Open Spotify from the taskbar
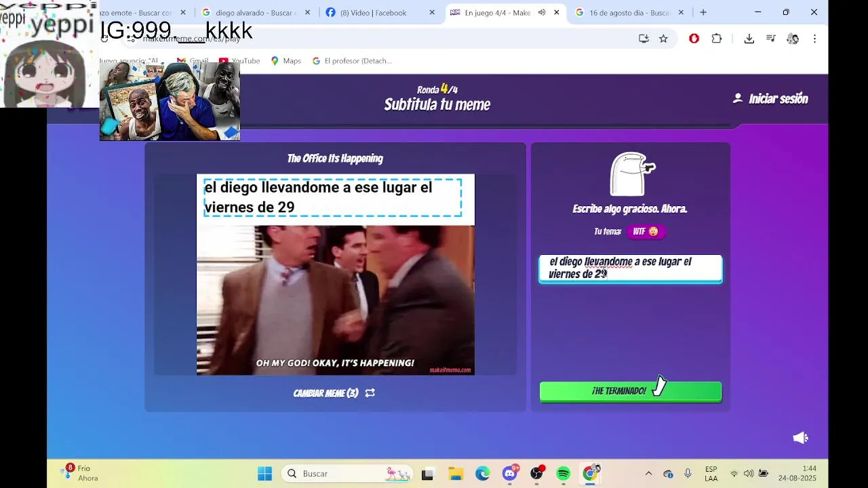This screenshot has width=868, height=488. click(x=564, y=474)
